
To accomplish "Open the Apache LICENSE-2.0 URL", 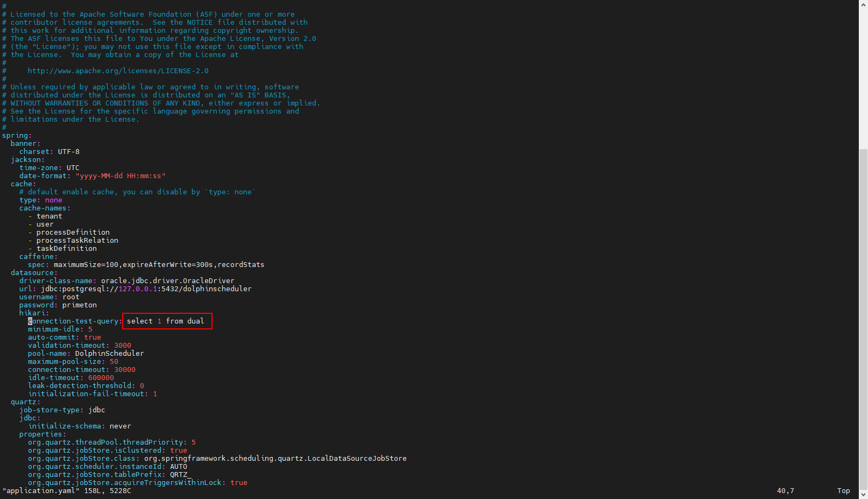I will [118, 71].
